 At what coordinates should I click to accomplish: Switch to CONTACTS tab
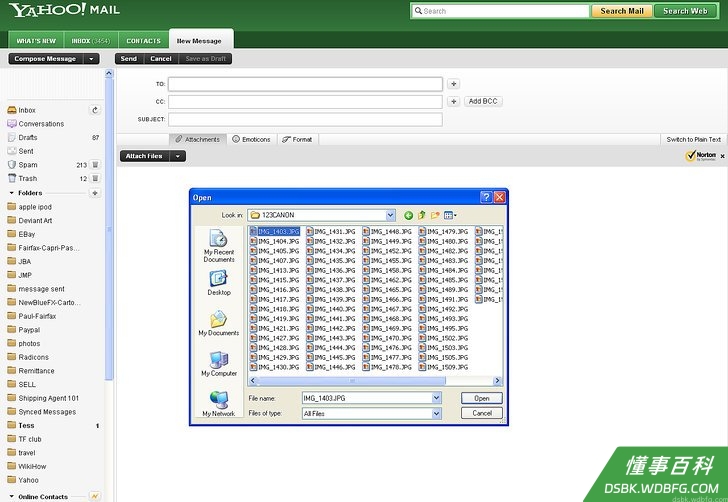click(x=143, y=41)
